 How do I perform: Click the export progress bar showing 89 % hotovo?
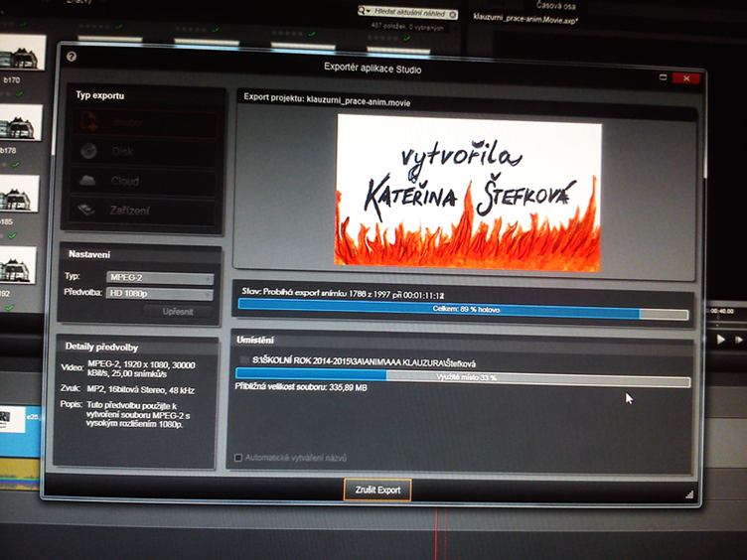click(463, 309)
